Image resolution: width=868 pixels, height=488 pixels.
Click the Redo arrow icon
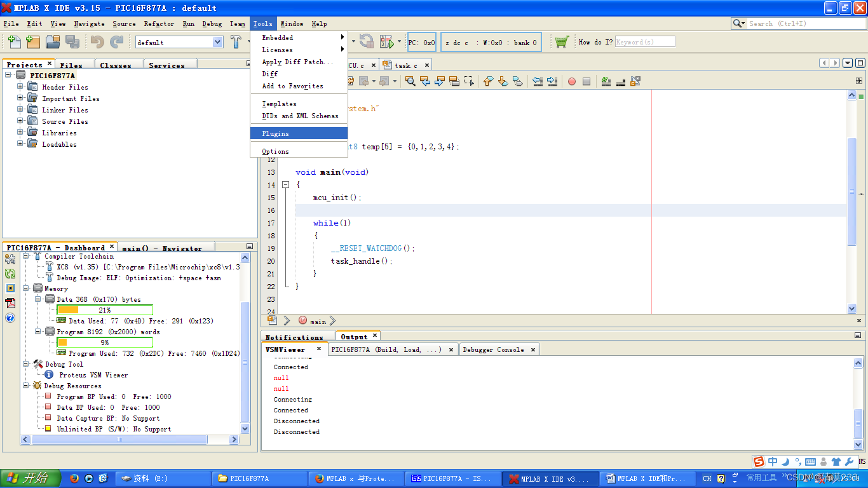point(117,42)
